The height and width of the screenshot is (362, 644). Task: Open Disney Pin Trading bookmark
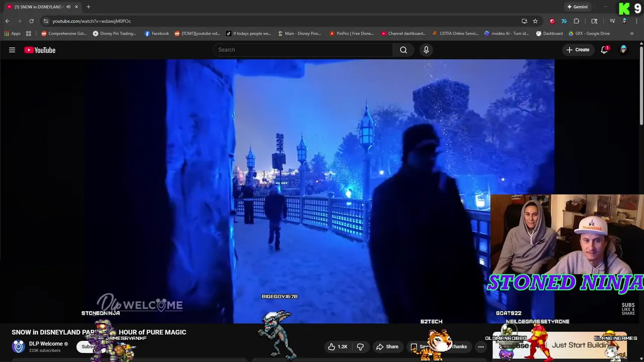point(115,34)
